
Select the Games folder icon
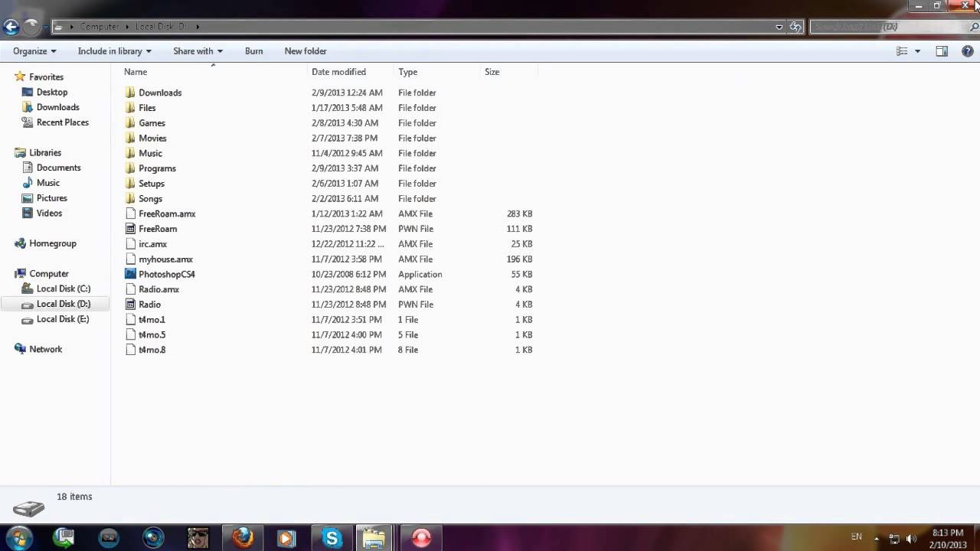pyautogui.click(x=130, y=123)
